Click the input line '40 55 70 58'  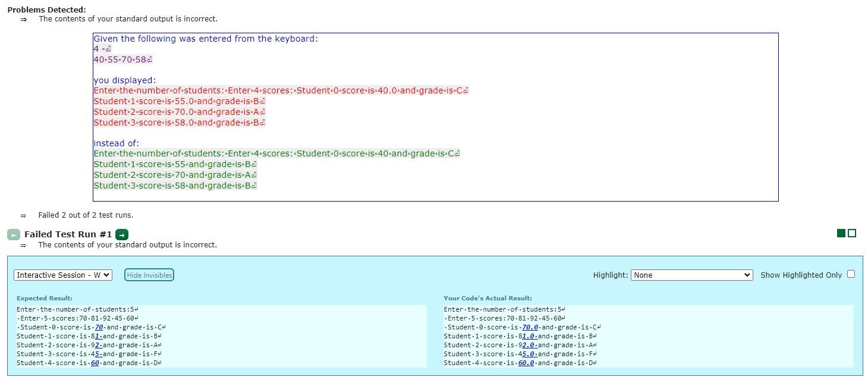point(123,59)
